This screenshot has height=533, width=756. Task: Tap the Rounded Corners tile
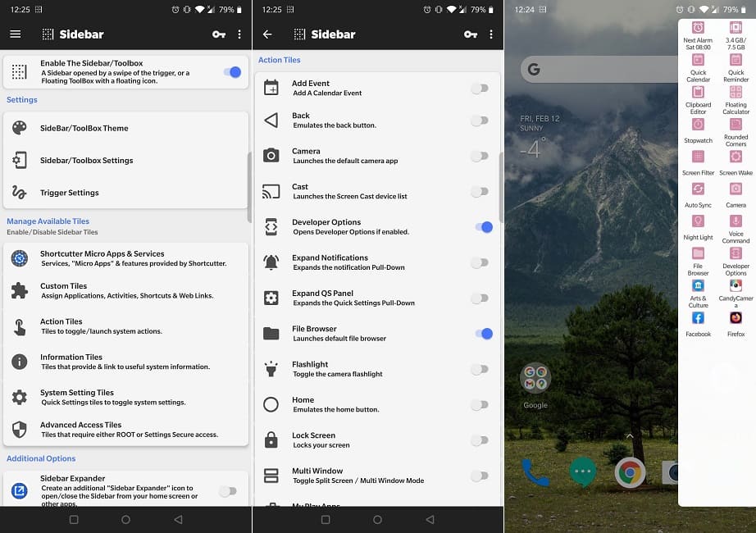click(x=736, y=125)
